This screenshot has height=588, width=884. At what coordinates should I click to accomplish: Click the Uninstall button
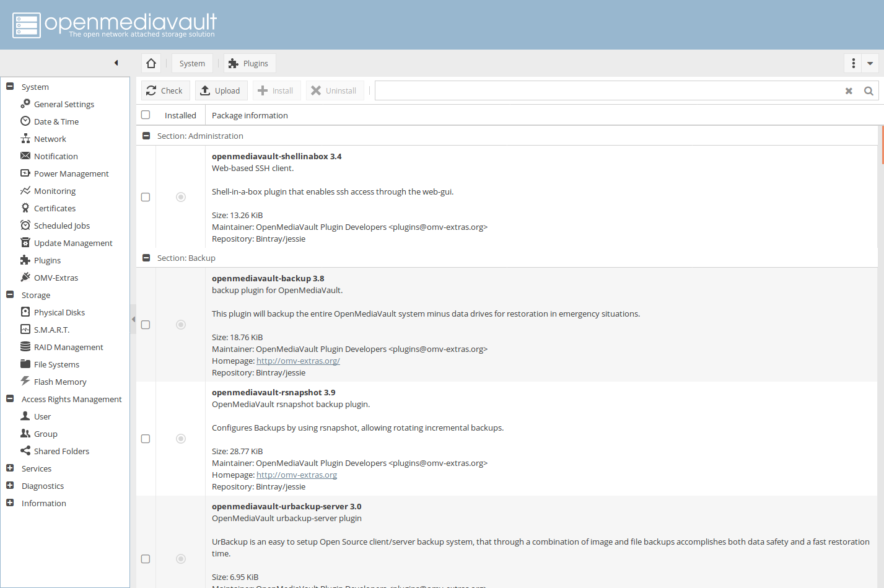pyautogui.click(x=335, y=90)
